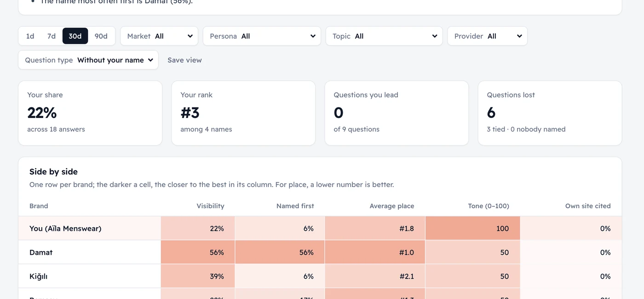Screen dimensions: 644x299
Task: Sort by the Visibility column header
Action: pyautogui.click(x=210, y=206)
